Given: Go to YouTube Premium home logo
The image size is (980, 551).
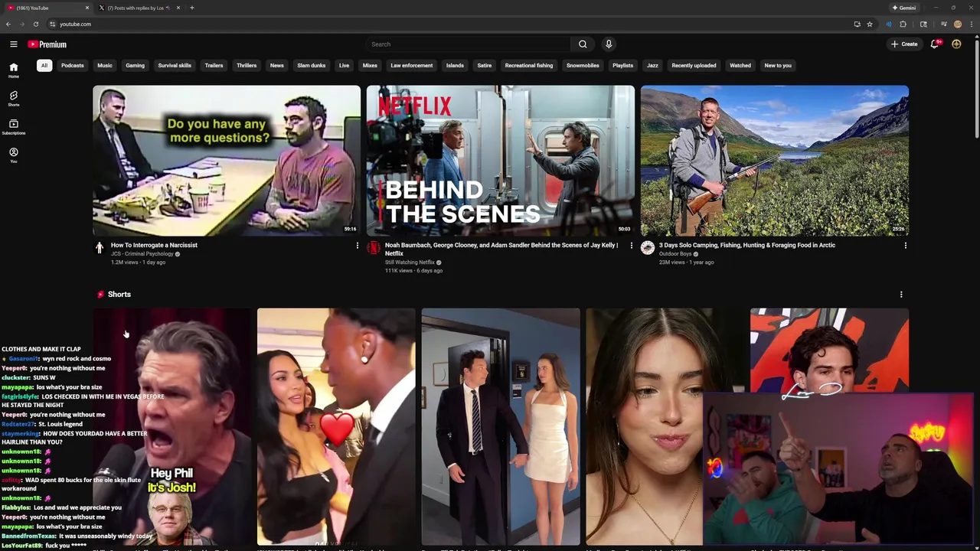Looking at the screenshot, I should tap(47, 44).
